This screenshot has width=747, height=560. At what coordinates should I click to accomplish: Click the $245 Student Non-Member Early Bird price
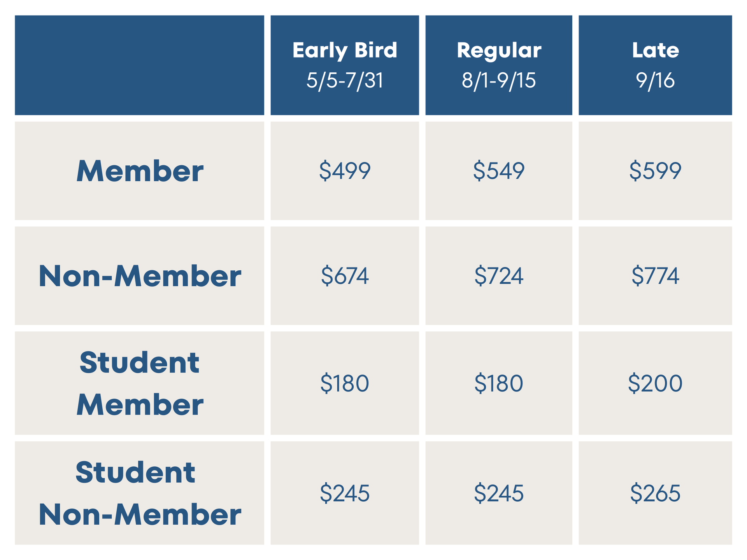coord(345,493)
